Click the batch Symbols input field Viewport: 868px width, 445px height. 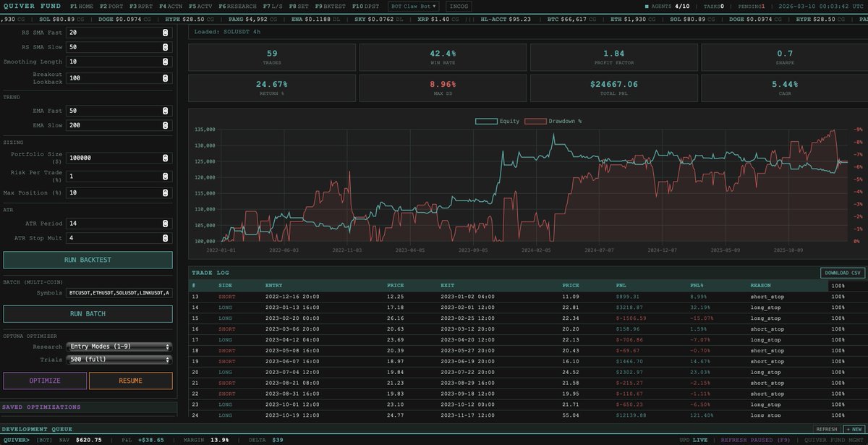point(119,293)
